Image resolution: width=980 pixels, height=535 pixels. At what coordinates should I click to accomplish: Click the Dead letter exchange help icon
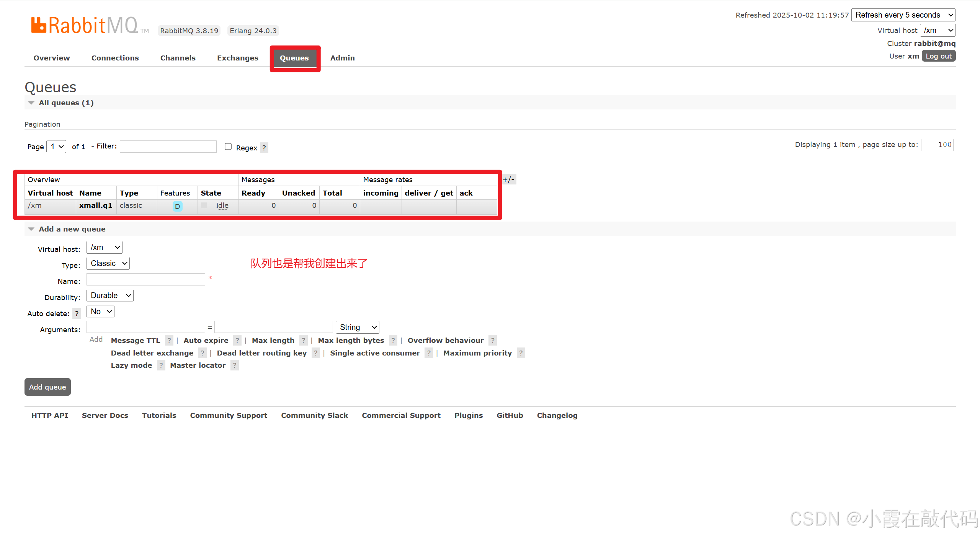(x=203, y=353)
